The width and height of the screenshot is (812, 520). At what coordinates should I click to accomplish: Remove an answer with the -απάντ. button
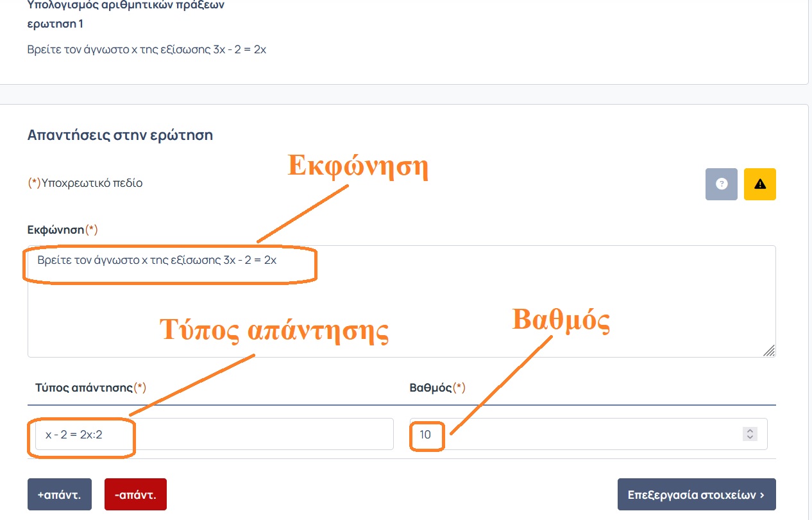[x=135, y=494]
